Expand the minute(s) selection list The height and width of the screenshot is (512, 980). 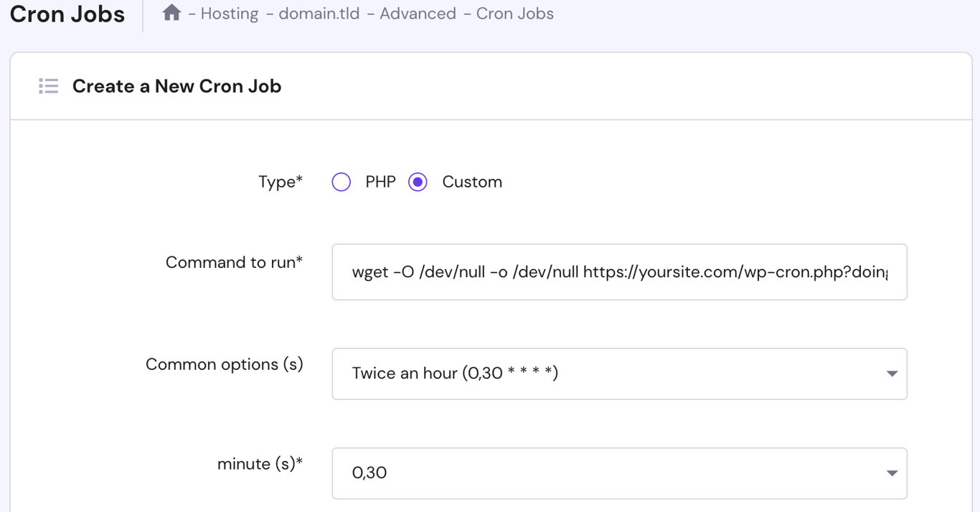(x=619, y=473)
